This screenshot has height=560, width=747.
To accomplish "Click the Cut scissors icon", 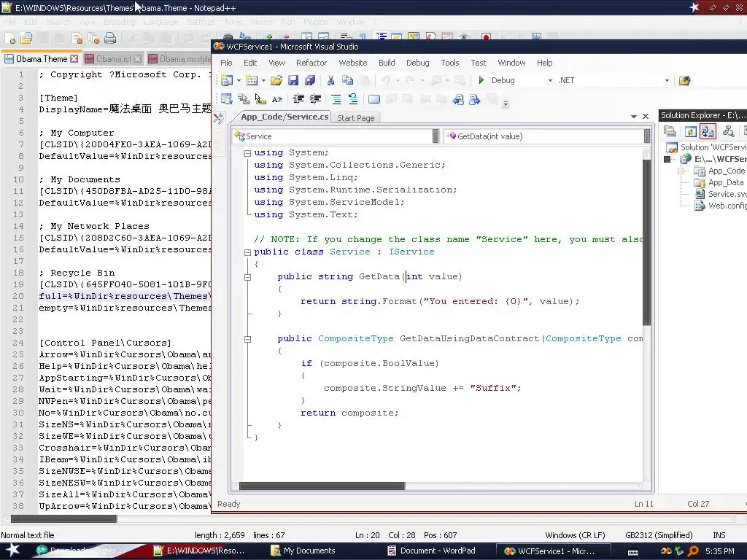I will tap(330, 80).
